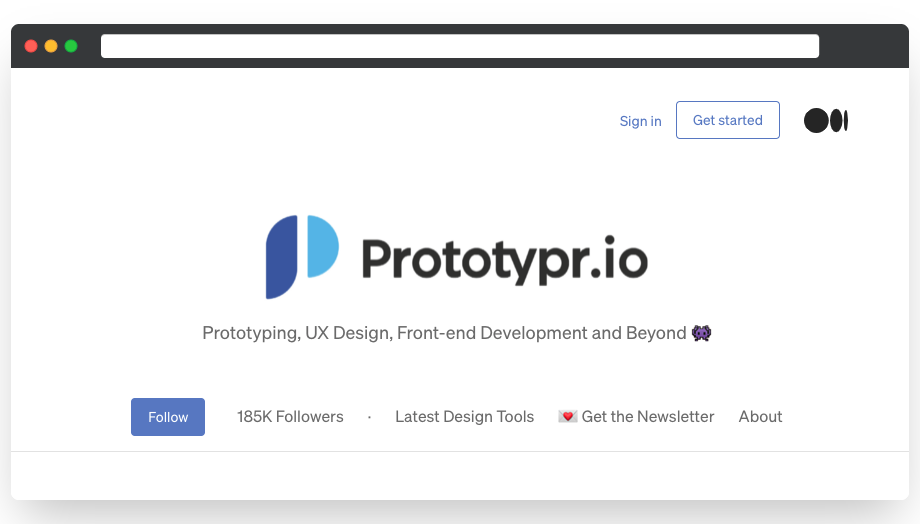Minimize the window with the yellow button

[51, 46]
